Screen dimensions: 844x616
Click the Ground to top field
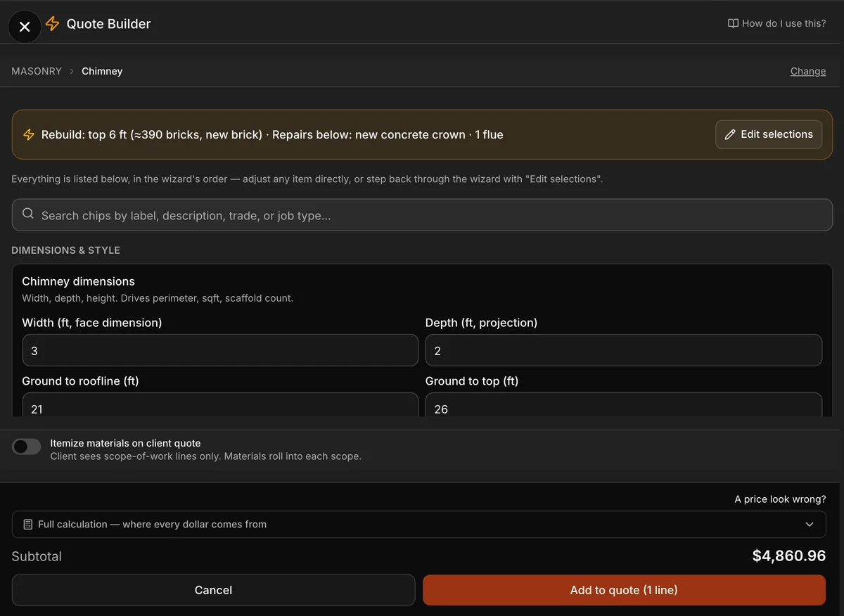click(x=624, y=404)
